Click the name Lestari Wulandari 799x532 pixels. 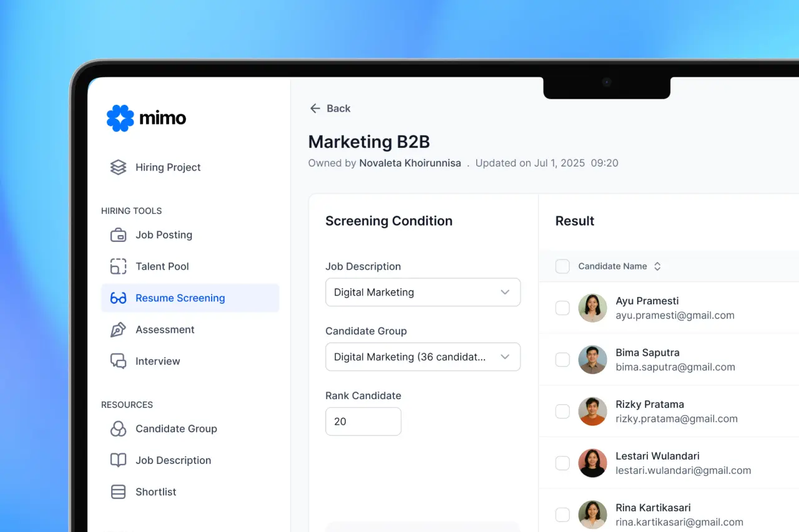[657, 457]
